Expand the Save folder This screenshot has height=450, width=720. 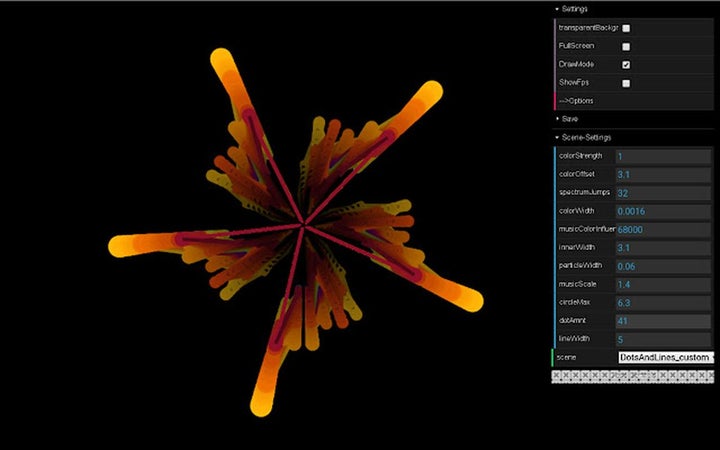[570, 119]
